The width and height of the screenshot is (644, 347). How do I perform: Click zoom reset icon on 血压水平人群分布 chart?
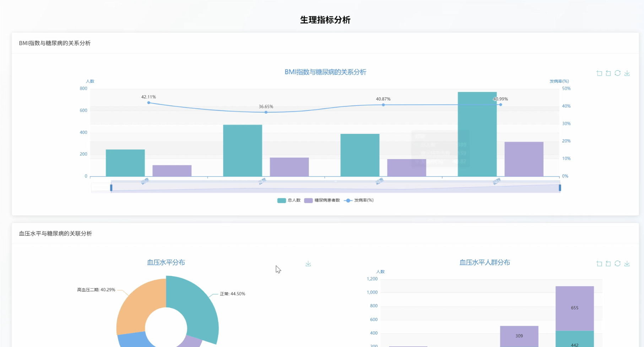click(608, 264)
